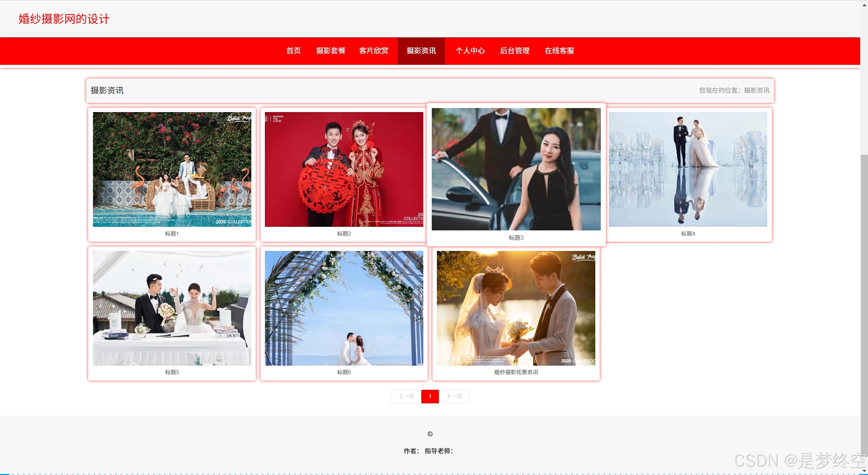868x475 pixels.
Task: Open the 标题1 flamingo garden photo
Action: click(x=172, y=169)
